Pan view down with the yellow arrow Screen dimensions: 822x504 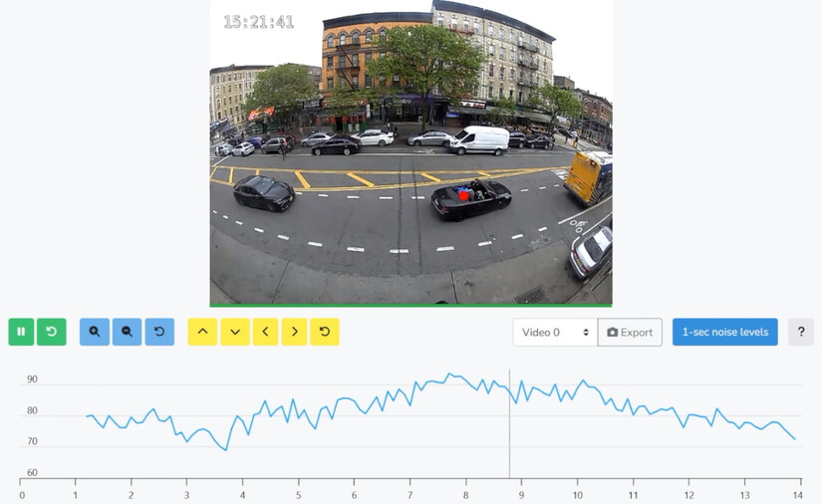coord(235,332)
